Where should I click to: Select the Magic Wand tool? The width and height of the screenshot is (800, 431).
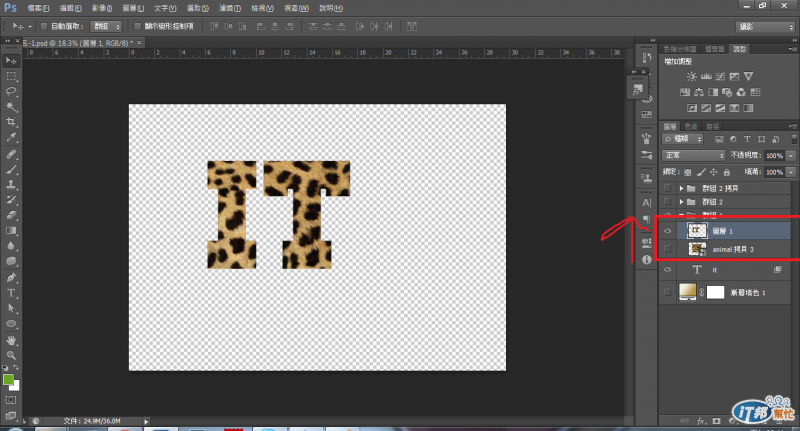click(x=11, y=107)
